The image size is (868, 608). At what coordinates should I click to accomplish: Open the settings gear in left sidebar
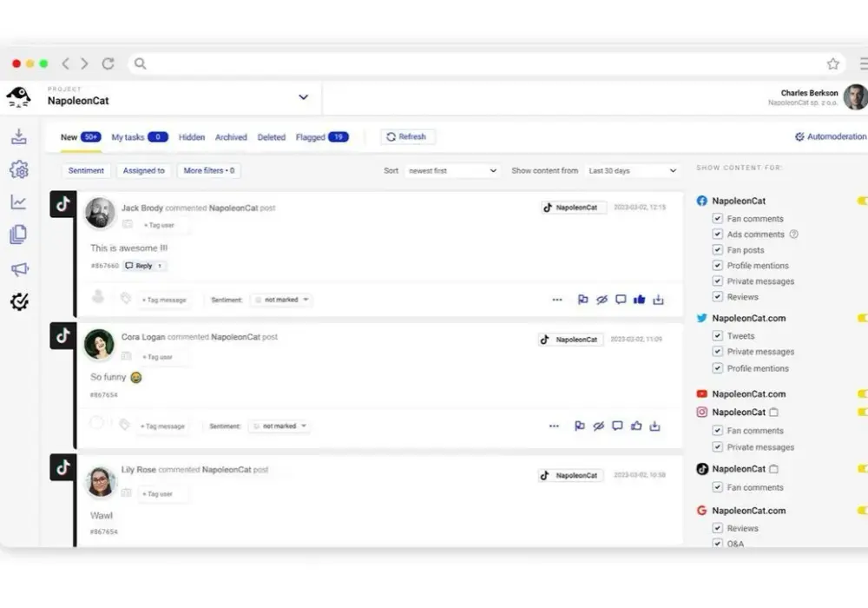pos(19,170)
